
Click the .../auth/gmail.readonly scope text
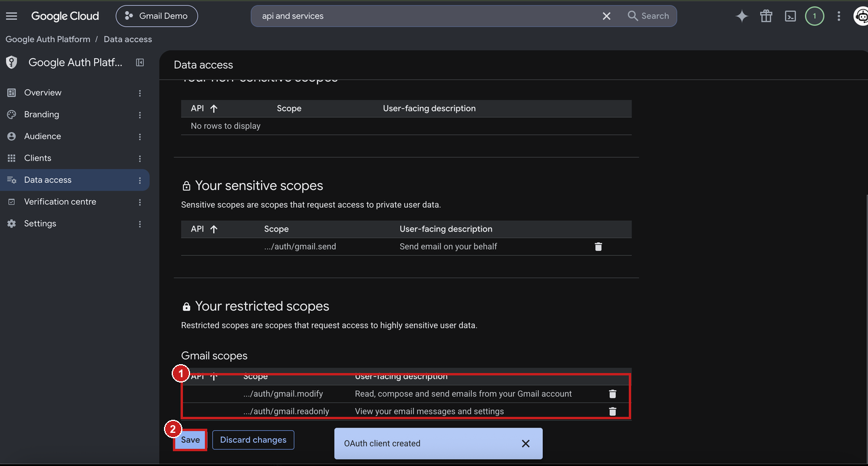(286, 412)
